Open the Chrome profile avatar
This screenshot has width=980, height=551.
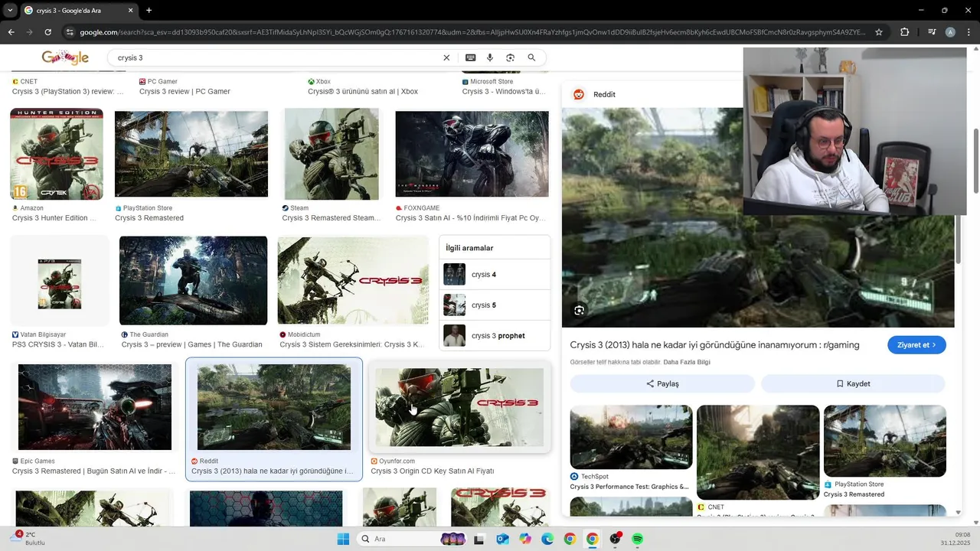(x=950, y=32)
